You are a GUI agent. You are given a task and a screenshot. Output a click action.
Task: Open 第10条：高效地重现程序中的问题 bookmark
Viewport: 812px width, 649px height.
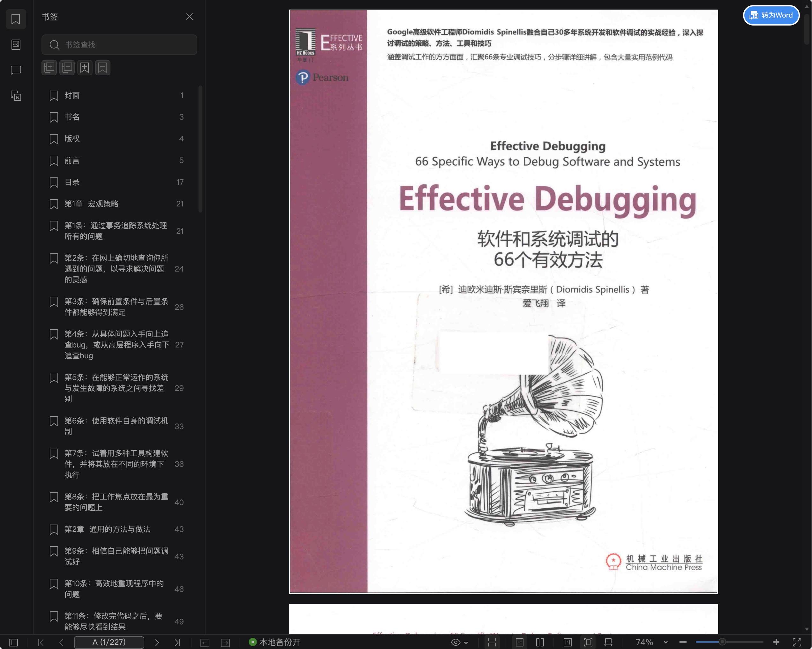tap(117, 589)
